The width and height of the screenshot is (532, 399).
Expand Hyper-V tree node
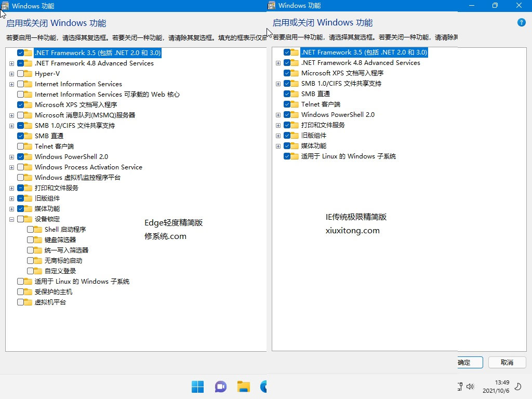pos(11,74)
